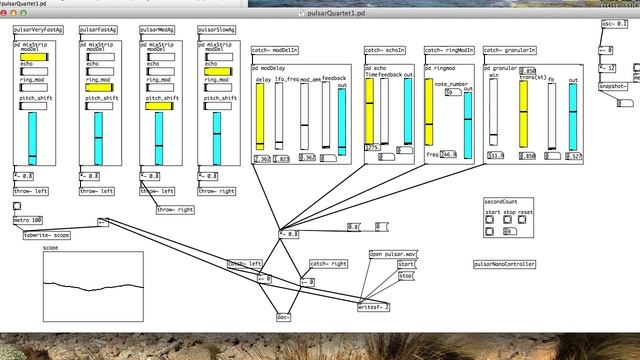Select the freq number box showing 246.9
640x360 pixels.
tap(448, 154)
